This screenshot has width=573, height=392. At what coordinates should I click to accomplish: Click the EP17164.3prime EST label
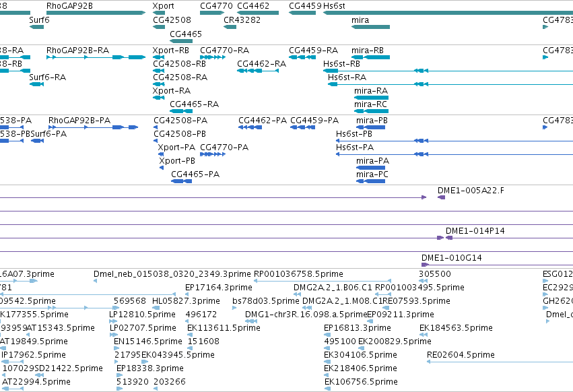pyautogui.click(x=219, y=288)
